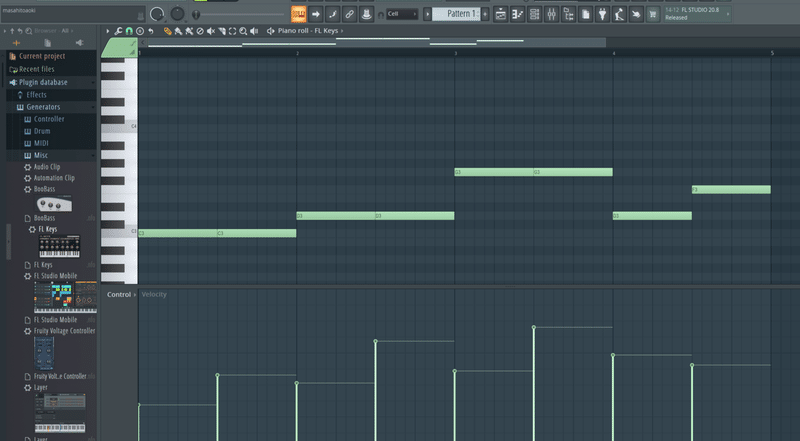Click the target channel speaker icon

(270, 31)
